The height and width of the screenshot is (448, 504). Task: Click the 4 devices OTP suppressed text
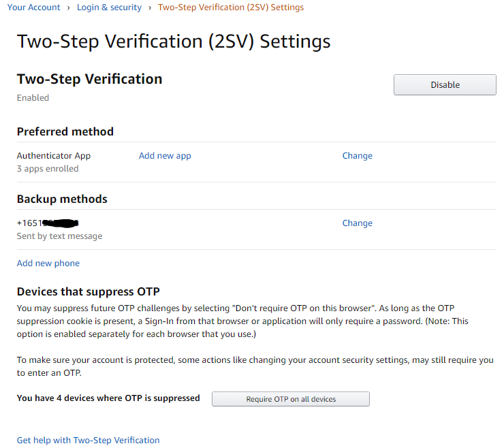click(108, 398)
